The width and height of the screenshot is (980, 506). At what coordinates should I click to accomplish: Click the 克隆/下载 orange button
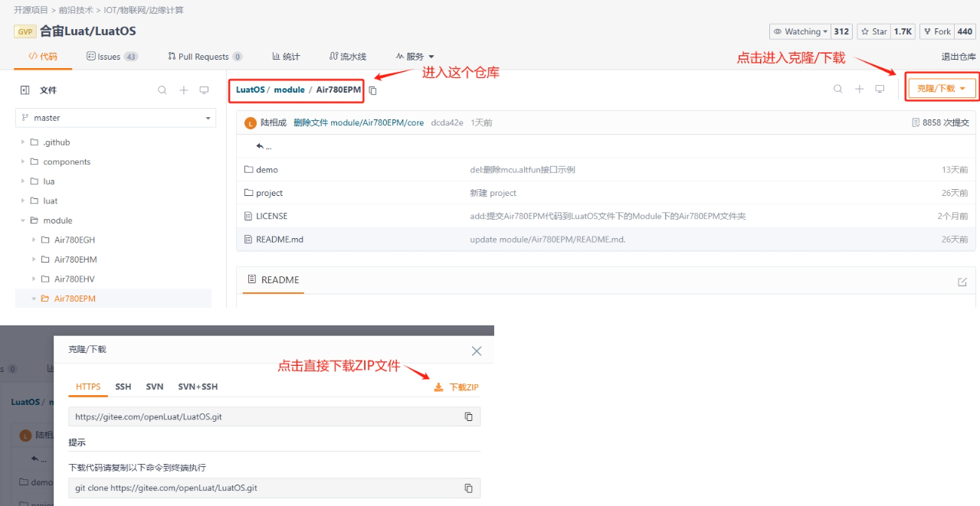[x=942, y=89]
